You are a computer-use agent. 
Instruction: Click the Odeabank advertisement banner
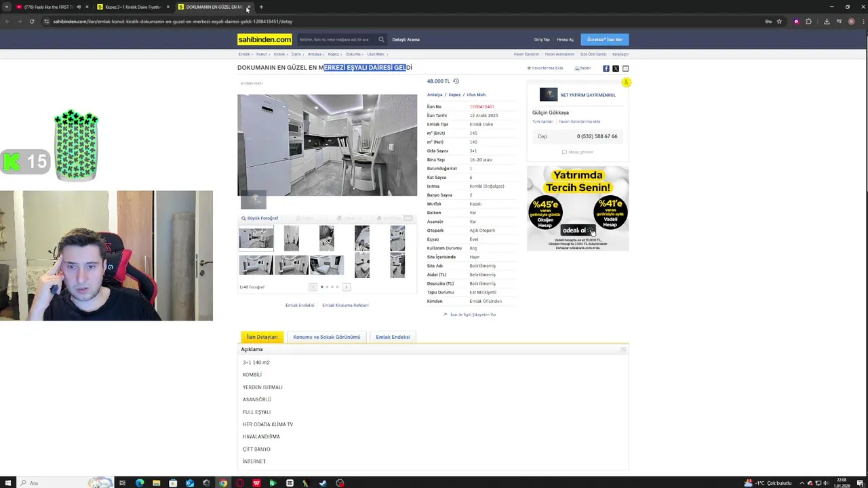(x=578, y=209)
